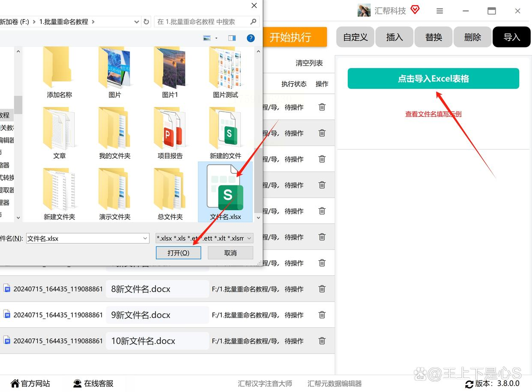The width and height of the screenshot is (532, 392).
Task: Open the 演示文件夹 folder
Action: pyautogui.click(x=114, y=194)
